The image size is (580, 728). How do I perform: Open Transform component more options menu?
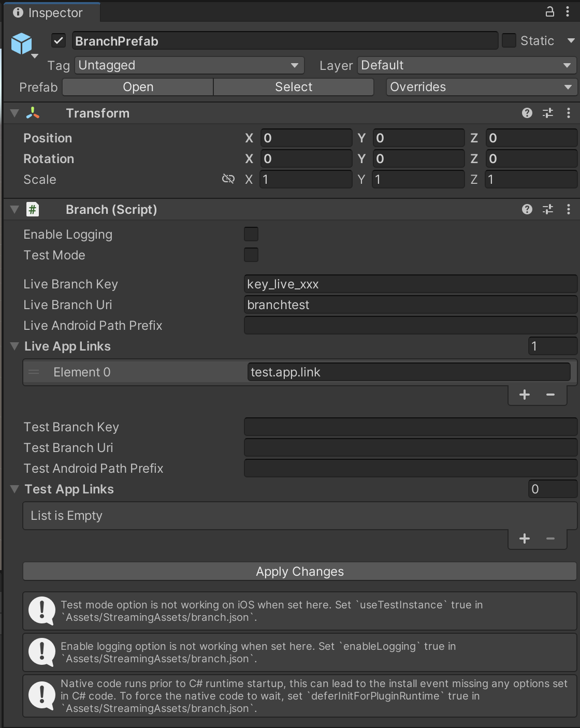coord(569,113)
